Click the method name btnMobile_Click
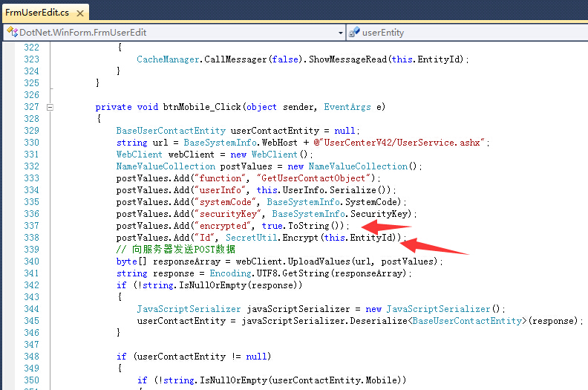 pos(202,107)
